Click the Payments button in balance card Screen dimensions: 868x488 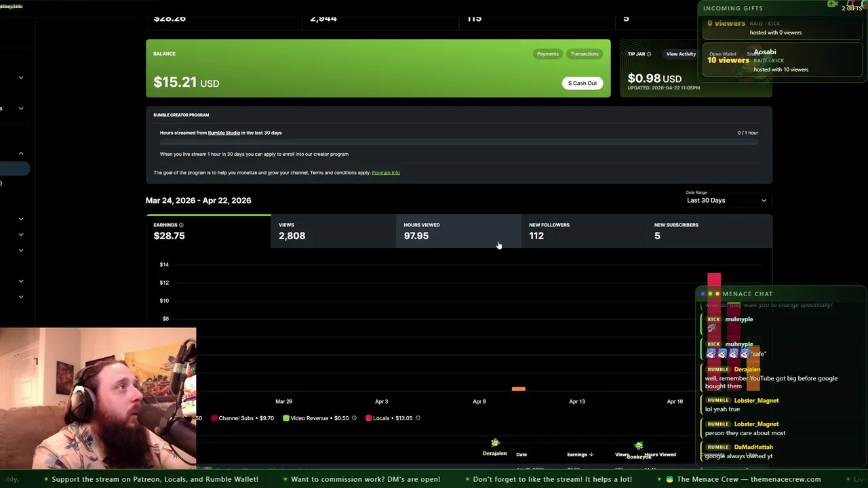click(x=548, y=54)
